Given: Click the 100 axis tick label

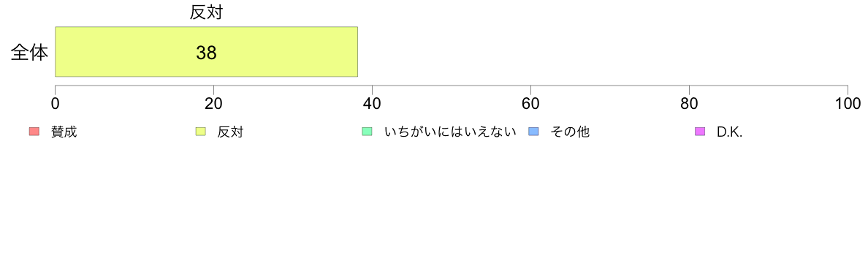Looking at the screenshot, I should (847, 104).
